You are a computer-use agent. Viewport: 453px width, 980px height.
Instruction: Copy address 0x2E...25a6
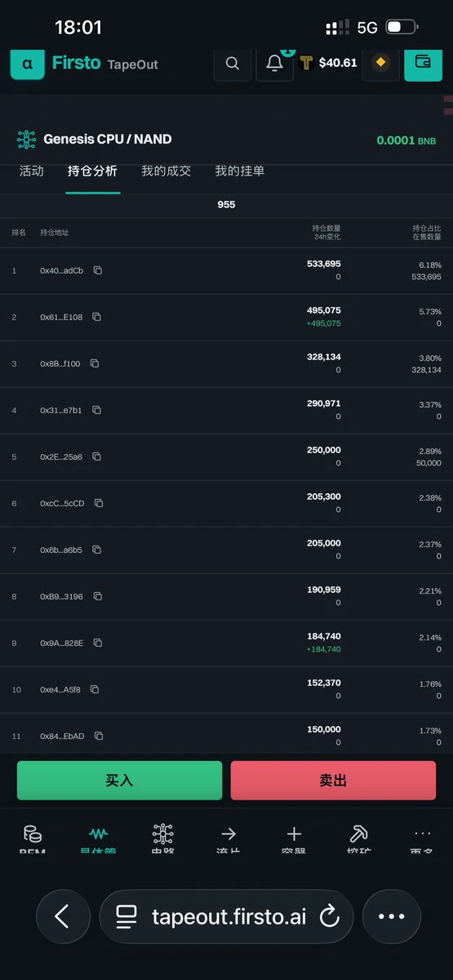[96, 457]
